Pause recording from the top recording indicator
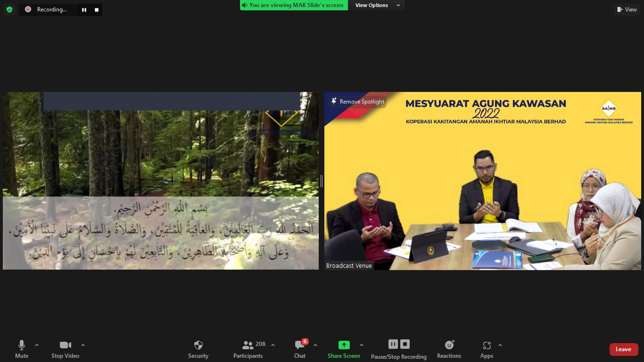The width and height of the screenshot is (644, 362). tap(84, 10)
